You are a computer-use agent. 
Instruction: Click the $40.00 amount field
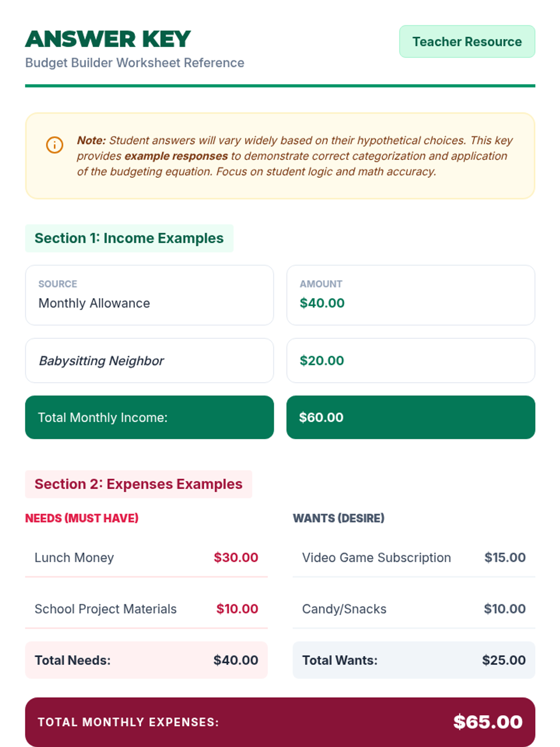410,295
